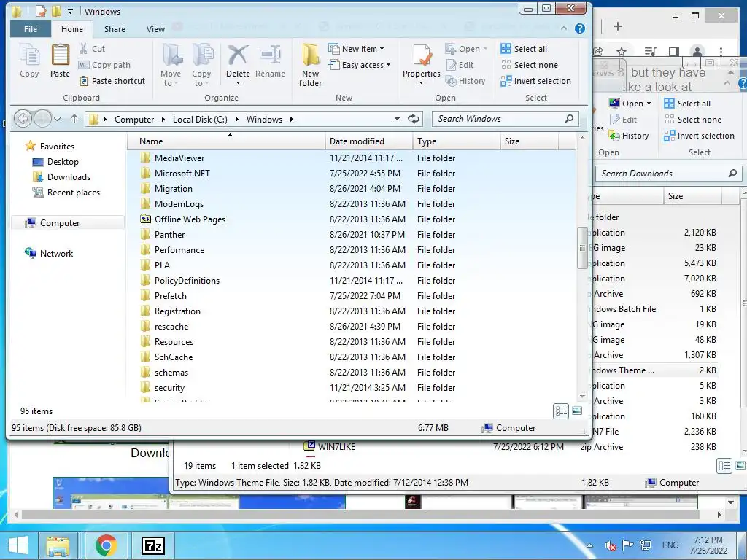Switch to Large icons view in the Windows status bar

(577, 411)
